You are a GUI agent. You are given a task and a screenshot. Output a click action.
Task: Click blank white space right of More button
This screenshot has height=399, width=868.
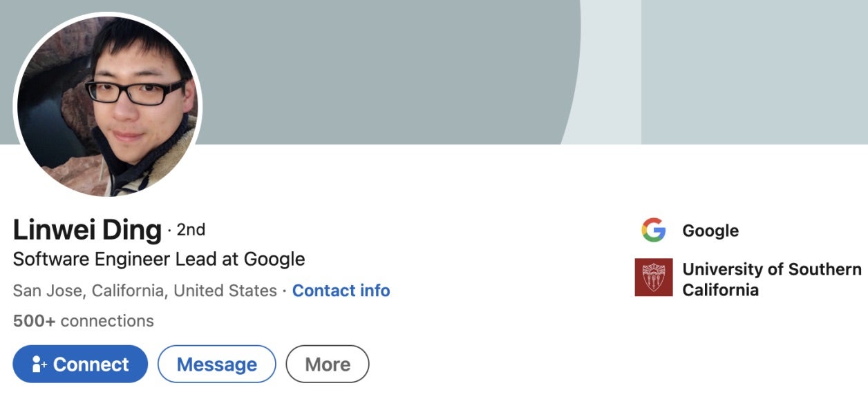click(x=498, y=364)
